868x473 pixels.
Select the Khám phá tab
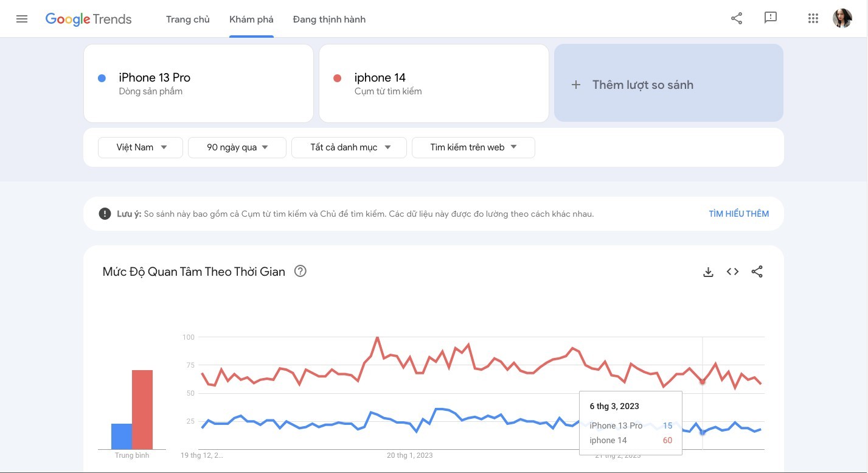click(x=251, y=19)
